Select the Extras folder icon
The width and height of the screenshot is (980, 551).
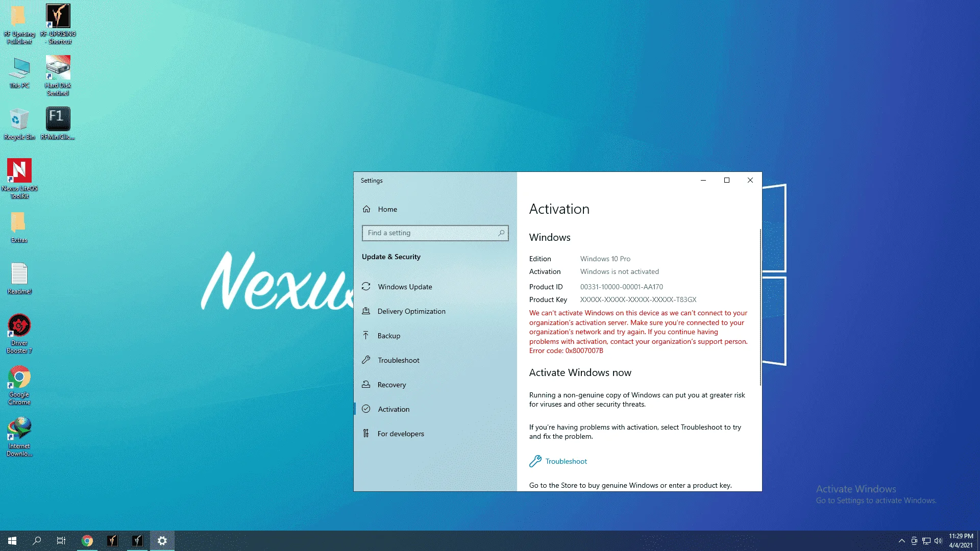pyautogui.click(x=19, y=228)
